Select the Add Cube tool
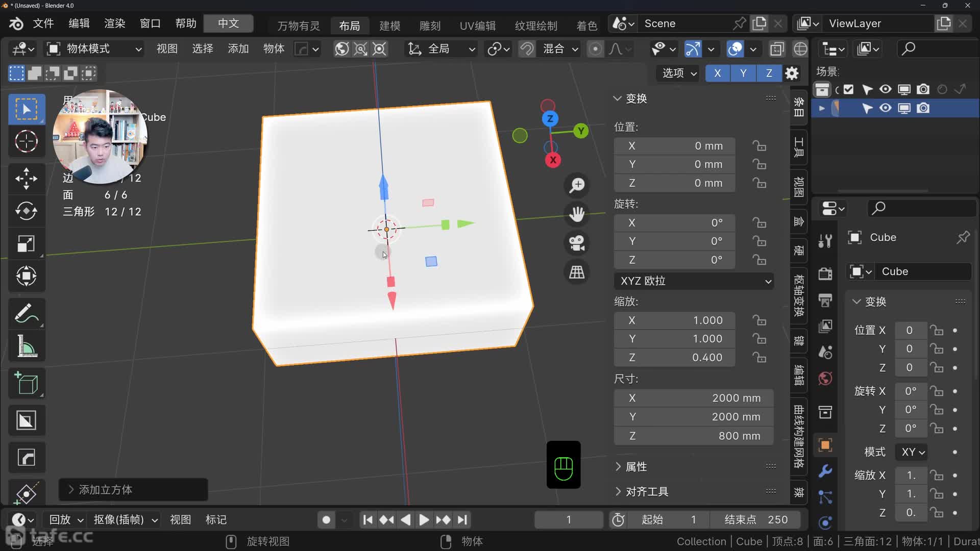This screenshot has width=980, height=551. click(x=26, y=383)
